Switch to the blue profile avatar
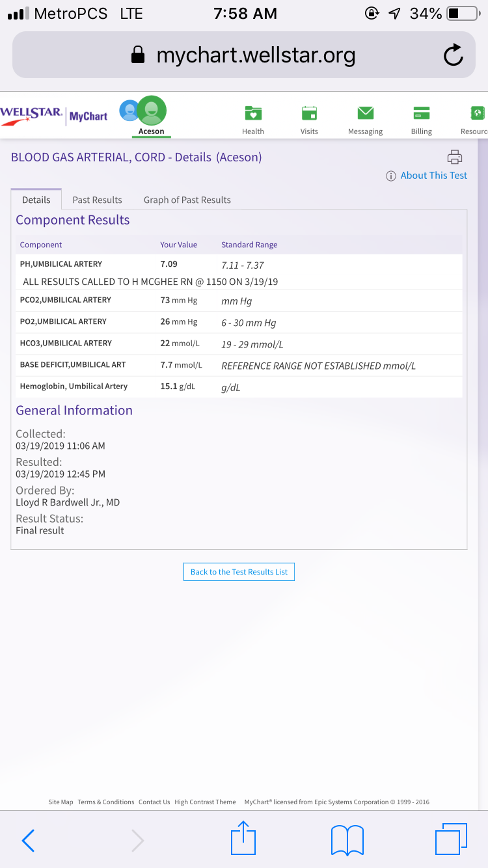This screenshot has width=488, height=868. (x=128, y=111)
